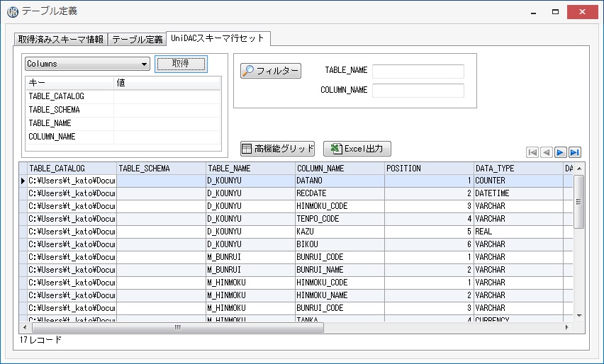Select the HINMOKU_NAME cell
This screenshot has height=364, width=604.
(340, 295)
